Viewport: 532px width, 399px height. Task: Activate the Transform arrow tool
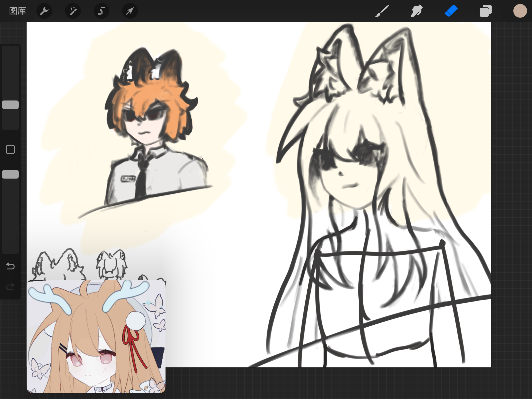coord(130,11)
